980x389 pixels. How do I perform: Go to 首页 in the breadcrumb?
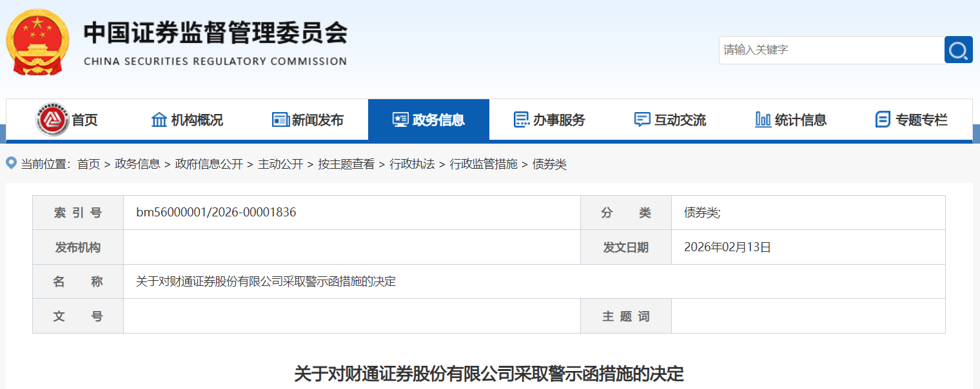[x=88, y=164]
